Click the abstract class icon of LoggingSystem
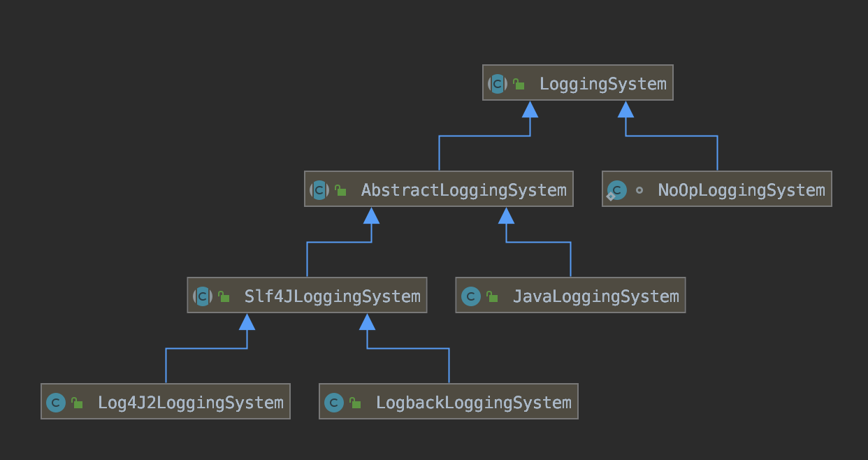 point(498,84)
